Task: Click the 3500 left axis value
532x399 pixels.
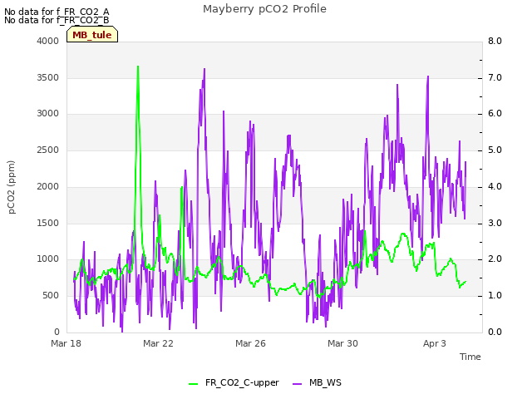Action: pyautogui.click(x=48, y=77)
